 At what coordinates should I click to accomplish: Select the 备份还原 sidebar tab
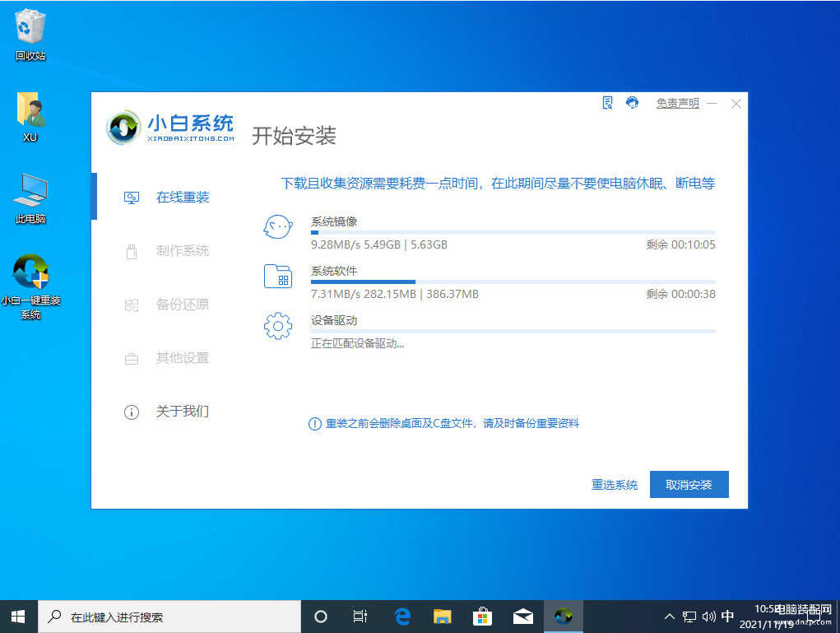coord(167,305)
